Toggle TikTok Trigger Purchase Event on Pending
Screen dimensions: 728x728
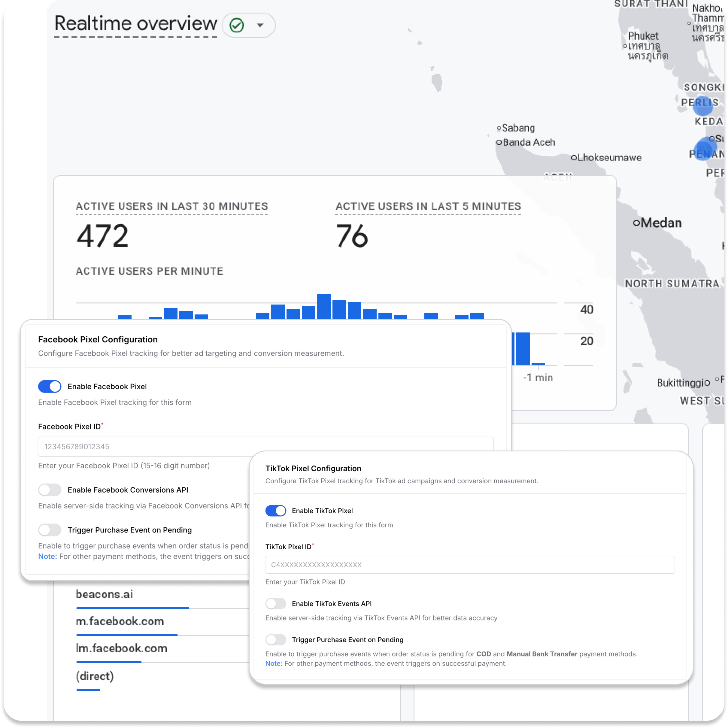pyautogui.click(x=275, y=639)
